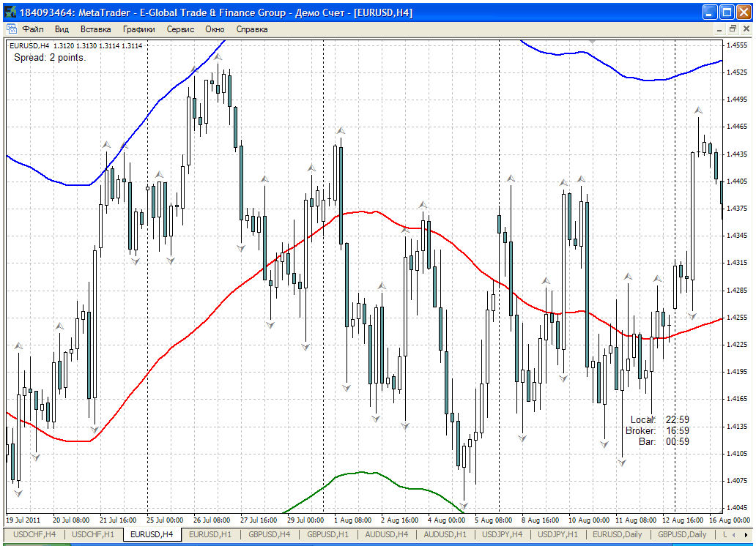Click the 1 Aug 08:00 time axis label
Screen dimensions: 756x546
pos(352,520)
